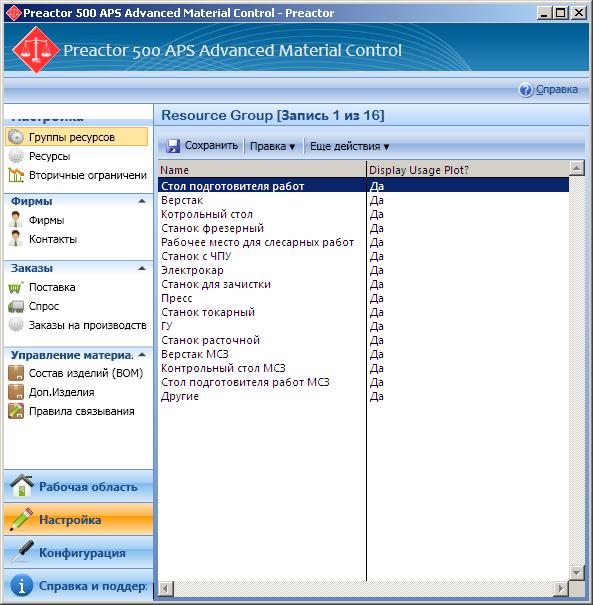Open the Правка dropdown menu

(x=272, y=146)
